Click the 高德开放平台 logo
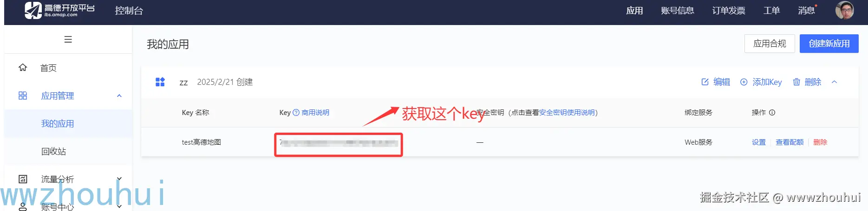Image resolution: width=868 pixels, height=211 pixels. point(59,10)
